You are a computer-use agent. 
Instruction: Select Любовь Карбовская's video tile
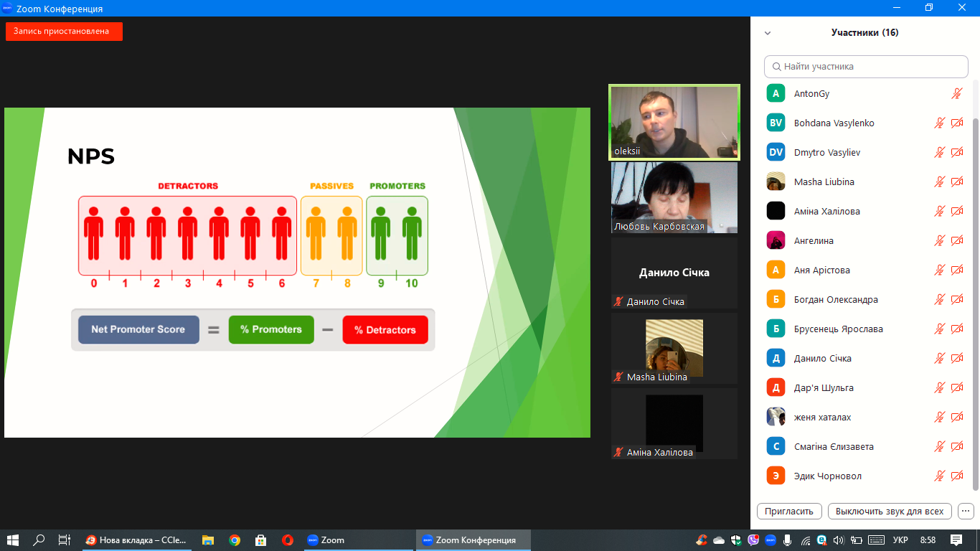click(x=674, y=197)
